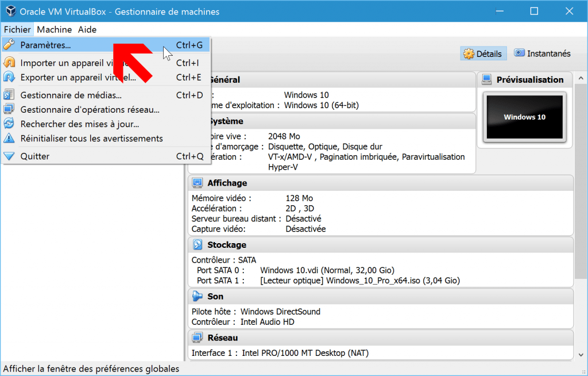Open Gestionnaire d'opérations réseau…
588x376 pixels.
click(x=106, y=109)
